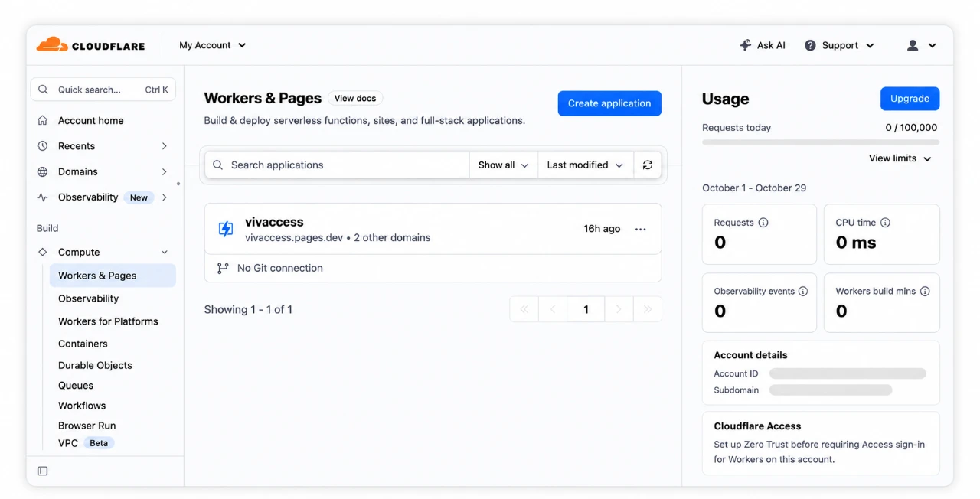
Task: Expand the Observability New chevron
Action: 164,197
